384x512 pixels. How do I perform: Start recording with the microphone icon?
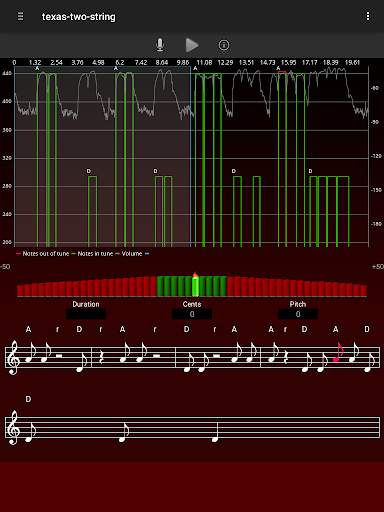coord(160,45)
